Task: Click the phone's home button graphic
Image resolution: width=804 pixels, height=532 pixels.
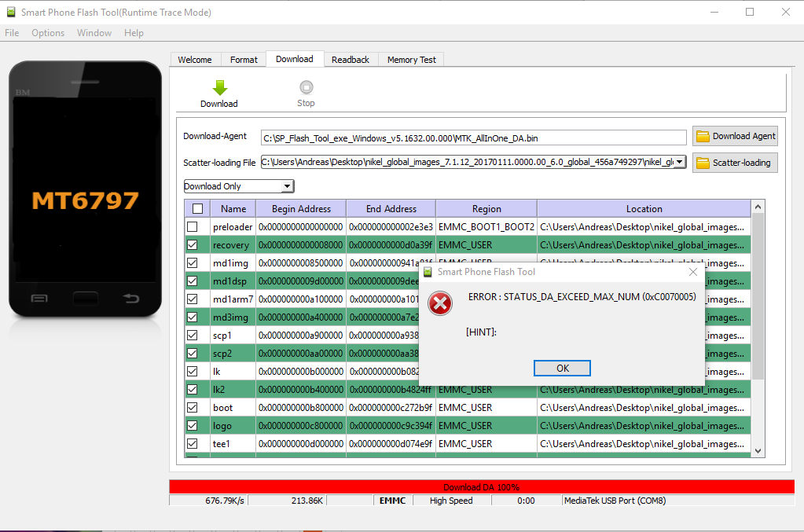Action: point(84,298)
